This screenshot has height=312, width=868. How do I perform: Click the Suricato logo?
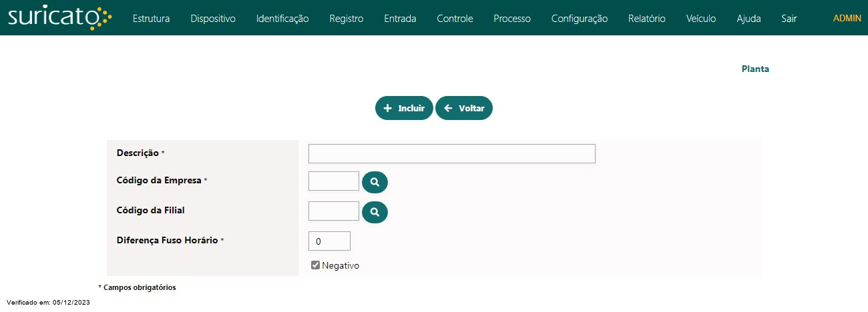pyautogui.click(x=60, y=18)
